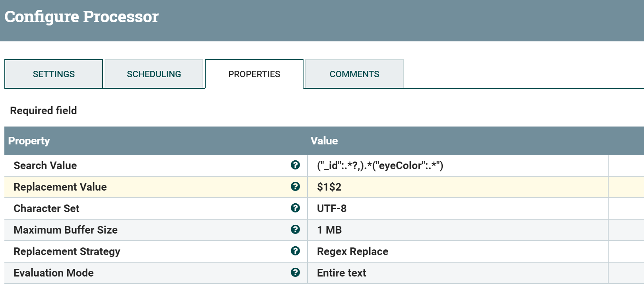The height and width of the screenshot is (296, 644).
Task: Go to the Comments tab
Action: coord(354,74)
